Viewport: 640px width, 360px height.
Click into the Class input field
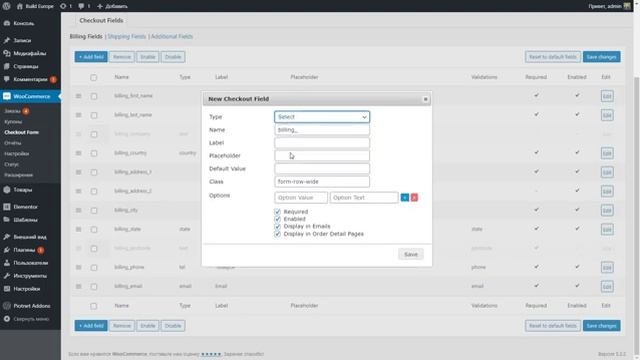(322, 182)
